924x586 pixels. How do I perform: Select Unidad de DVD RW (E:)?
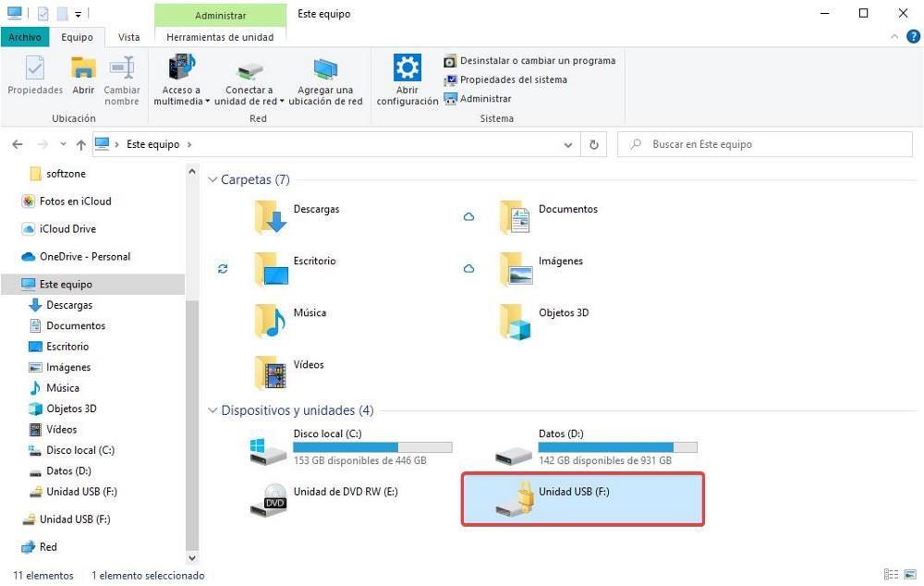pos(324,500)
